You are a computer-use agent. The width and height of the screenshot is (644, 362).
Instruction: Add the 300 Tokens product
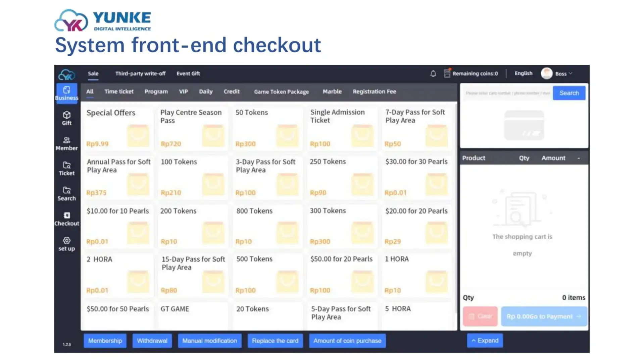pos(342,226)
